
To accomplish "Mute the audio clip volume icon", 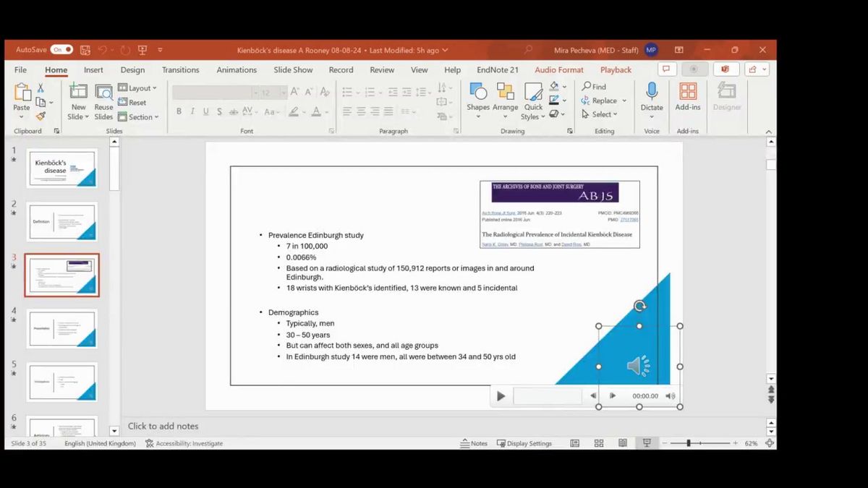I will 671,396.
